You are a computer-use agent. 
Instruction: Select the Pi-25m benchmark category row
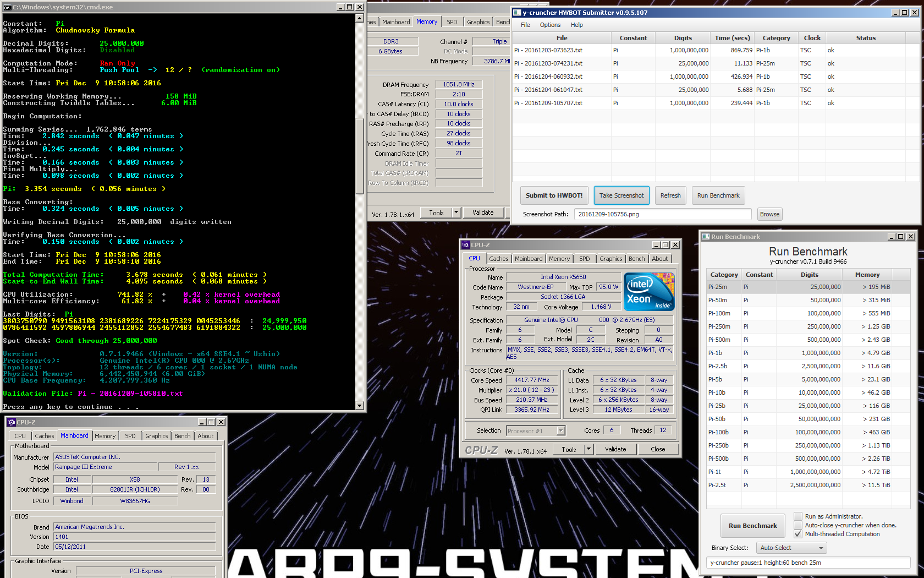[808, 287]
